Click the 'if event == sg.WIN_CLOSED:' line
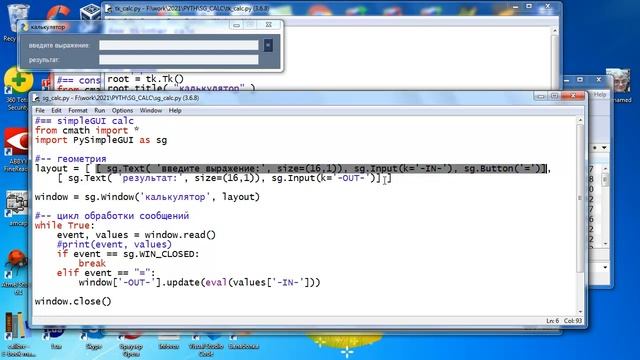Viewport: 640px width, 360px height. tap(128, 254)
